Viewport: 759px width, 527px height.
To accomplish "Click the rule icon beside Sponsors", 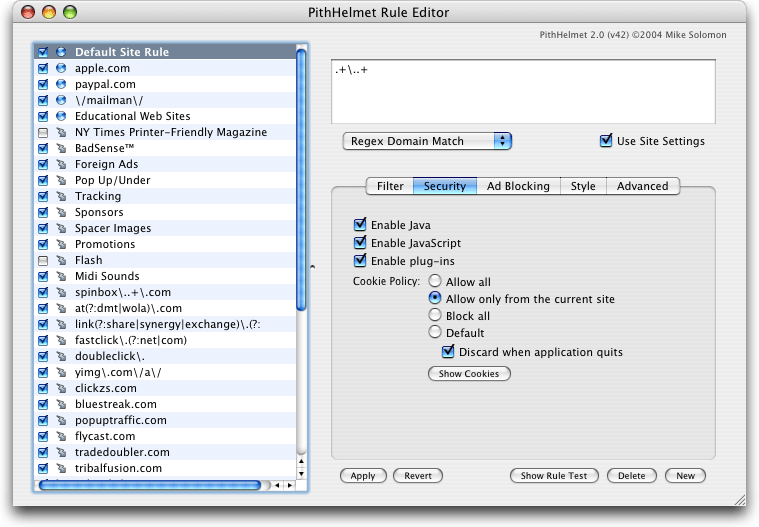I will 61,212.
